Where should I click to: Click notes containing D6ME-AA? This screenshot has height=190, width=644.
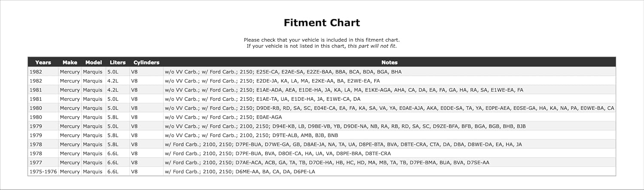point(240,172)
